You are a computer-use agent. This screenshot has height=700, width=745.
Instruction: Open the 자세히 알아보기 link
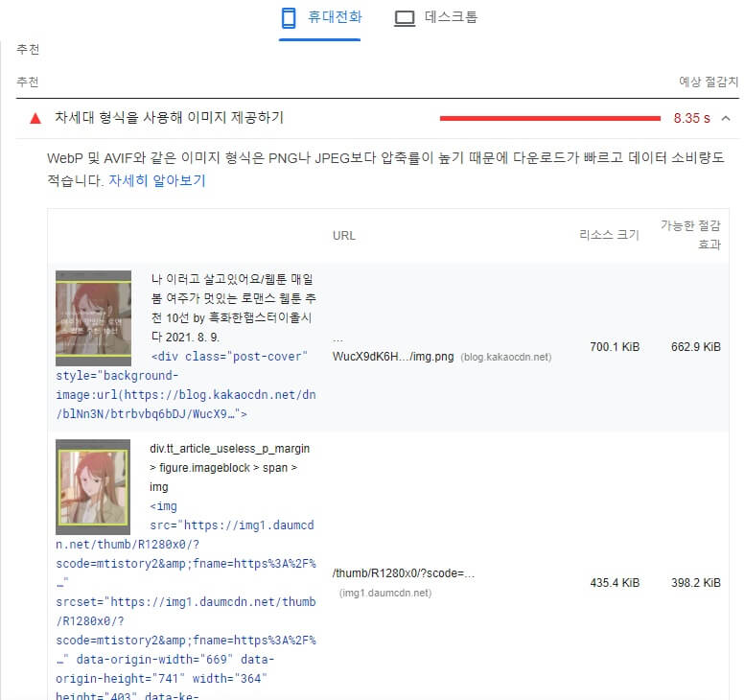tap(157, 180)
